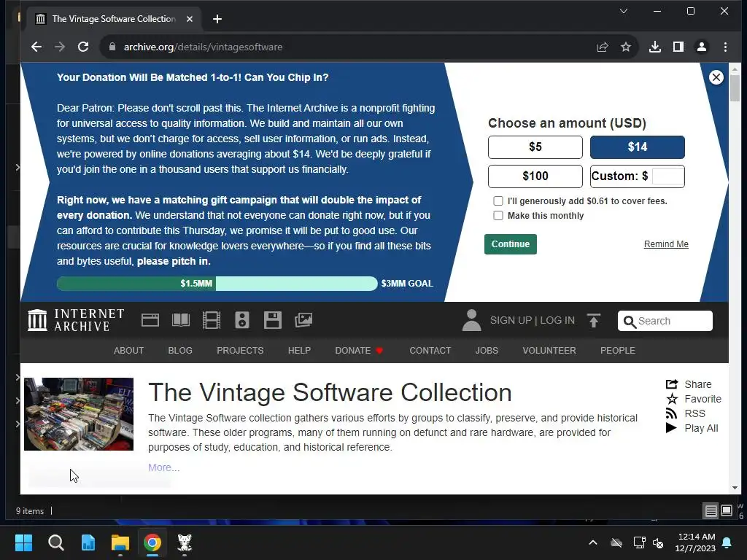Open the PEOPLE nav item
The height and width of the screenshot is (560, 747).
coord(617,351)
